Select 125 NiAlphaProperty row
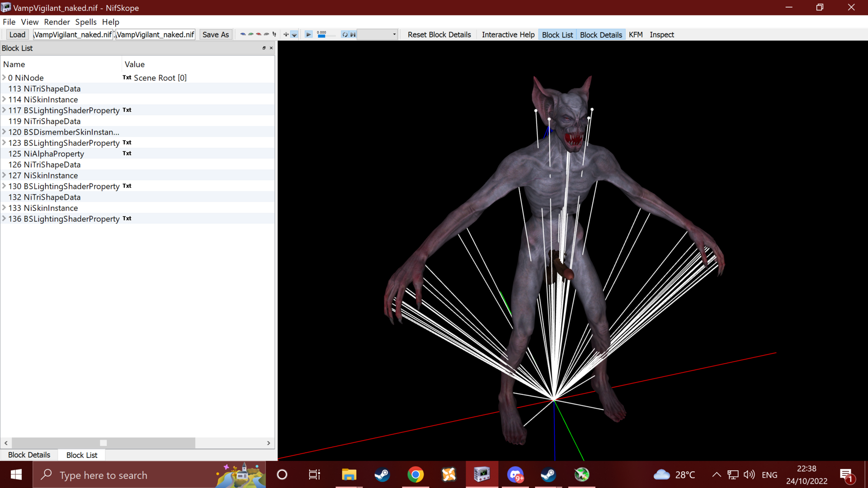 point(137,154)
